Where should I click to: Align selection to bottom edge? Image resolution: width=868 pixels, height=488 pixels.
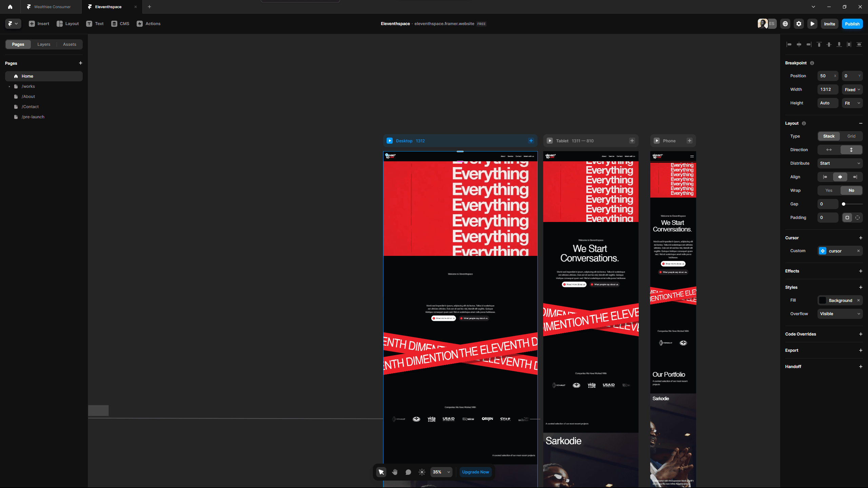point(839,44)
